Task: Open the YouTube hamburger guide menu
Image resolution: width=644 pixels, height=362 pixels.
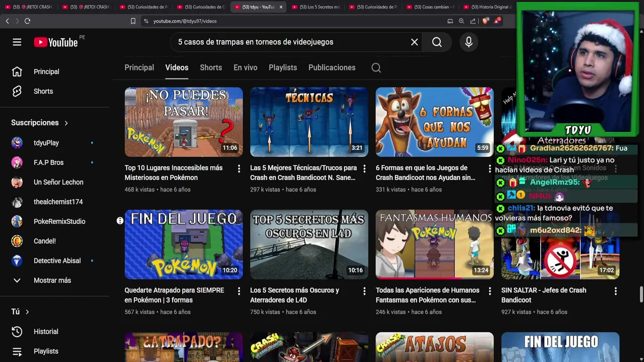Action: 17,42
